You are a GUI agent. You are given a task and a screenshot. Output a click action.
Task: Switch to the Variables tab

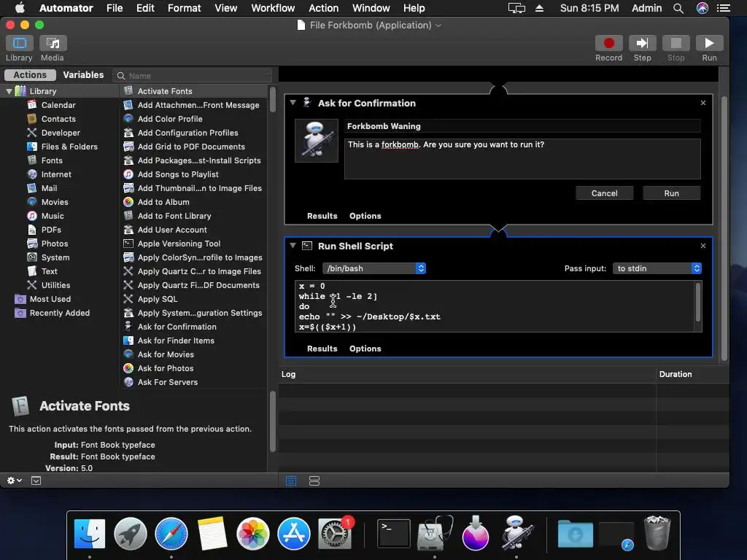pyautogui.click(x=83, y=75)
